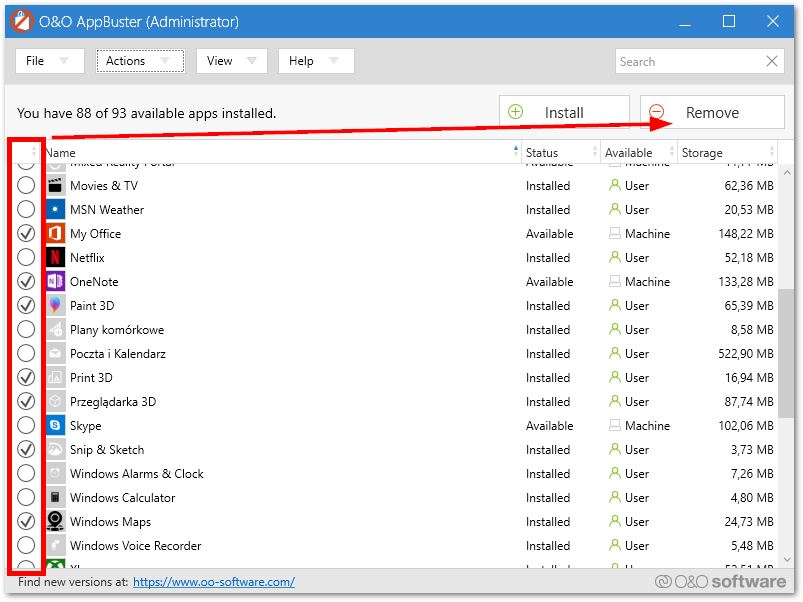Select the Windows Voice Recorder row name
Screen dimensions: 803x602
pyautogui.click(x=136, y=546)
